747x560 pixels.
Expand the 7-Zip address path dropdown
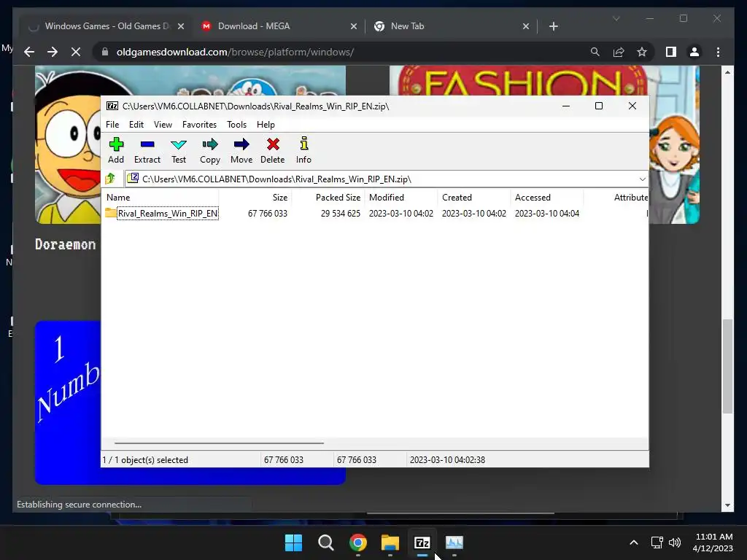[x=642, y=179]
